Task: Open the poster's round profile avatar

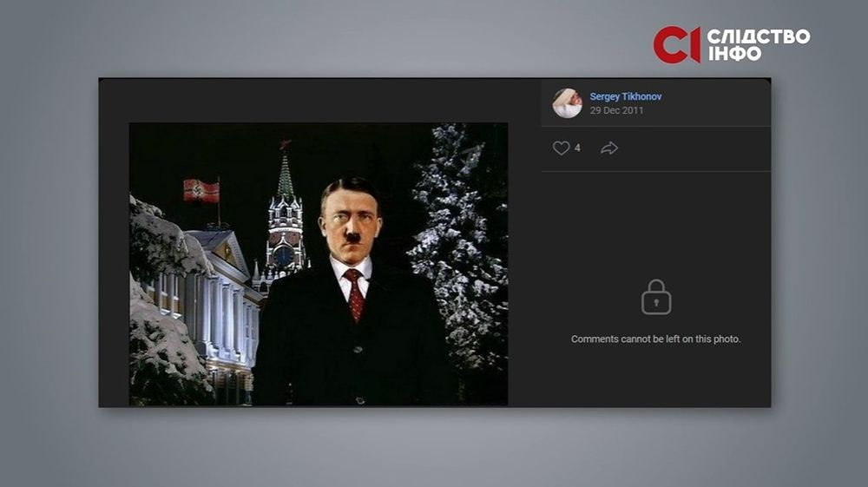Action: pyautogui.click(x=567, y=103)
